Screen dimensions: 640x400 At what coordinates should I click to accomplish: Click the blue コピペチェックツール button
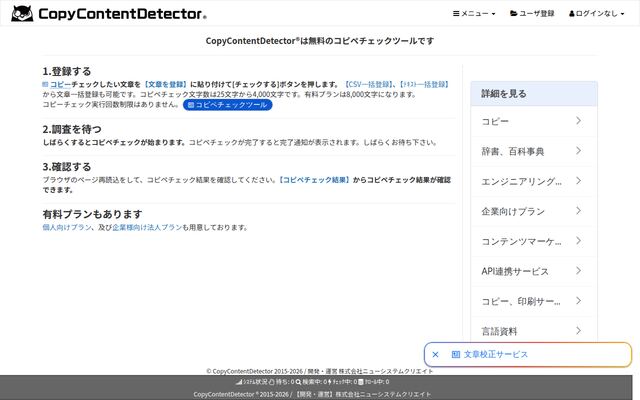coord(227,105)
